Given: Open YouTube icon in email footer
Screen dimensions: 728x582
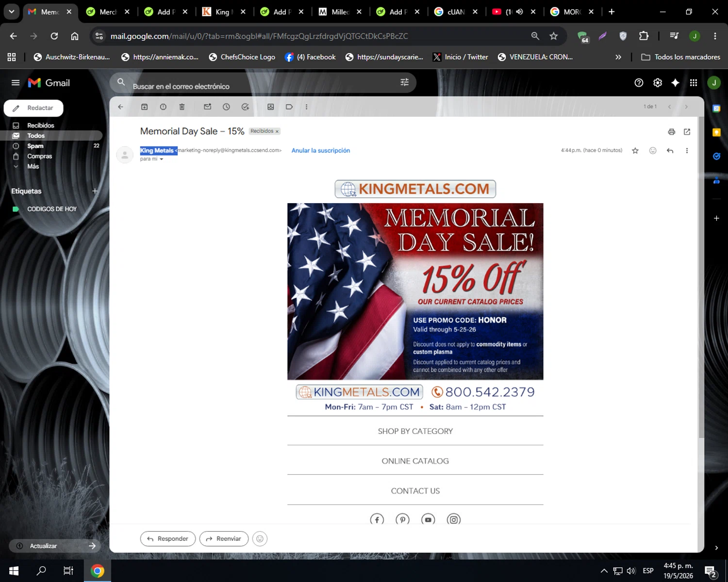Looking at the screenshot, I should [428, 519].
